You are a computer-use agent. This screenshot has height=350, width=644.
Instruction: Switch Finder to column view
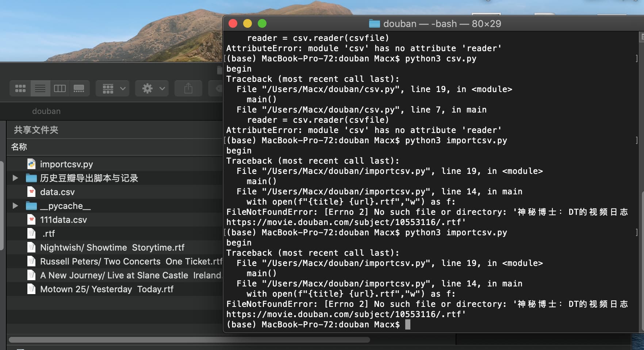click(x=60, y=88)
